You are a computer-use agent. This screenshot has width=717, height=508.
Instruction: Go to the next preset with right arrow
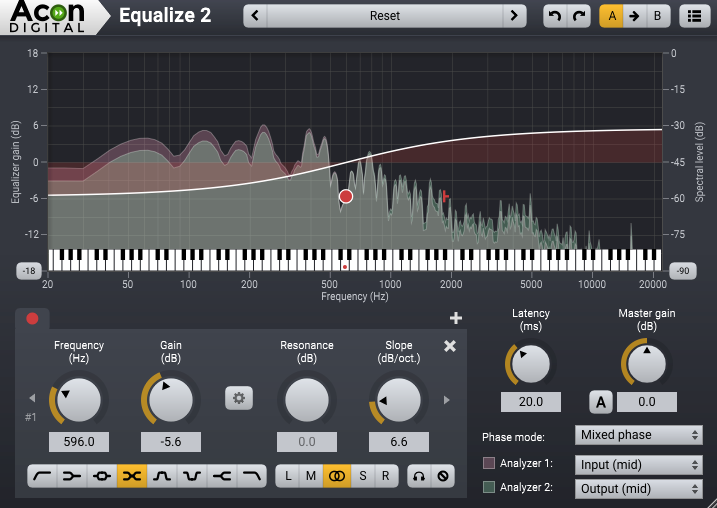[514, 16]
